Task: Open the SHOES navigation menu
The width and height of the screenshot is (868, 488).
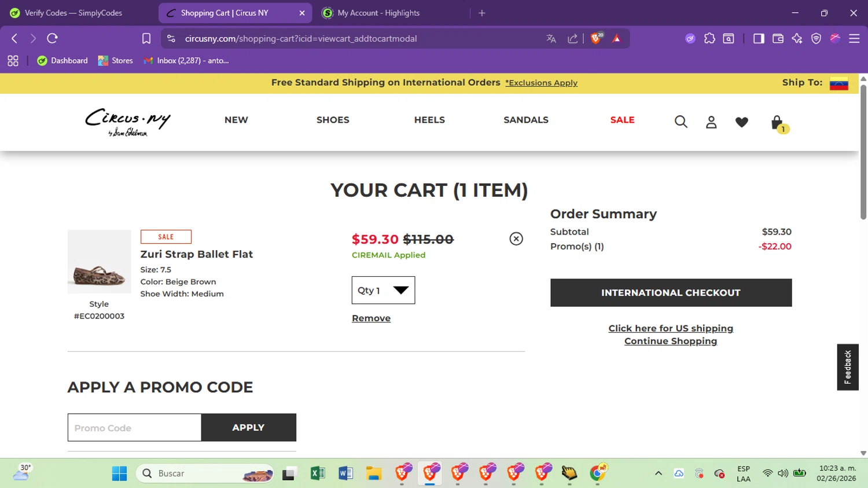Action: [333, 120]
